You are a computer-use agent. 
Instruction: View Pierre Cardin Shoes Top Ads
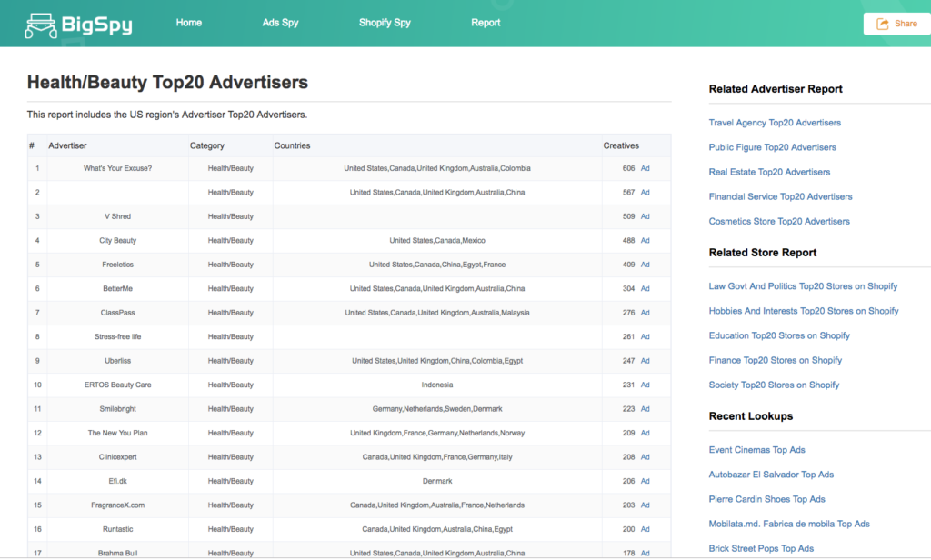pos(767,499)
